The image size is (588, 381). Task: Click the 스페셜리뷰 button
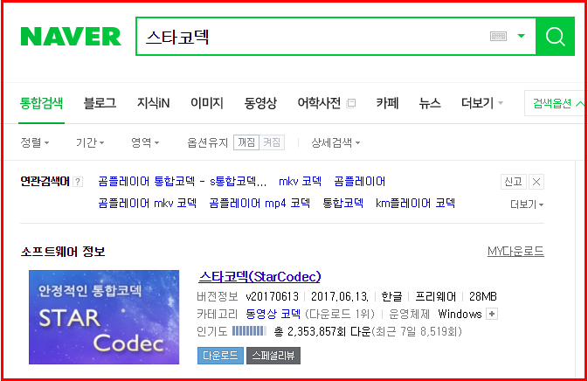click(273, 356)
